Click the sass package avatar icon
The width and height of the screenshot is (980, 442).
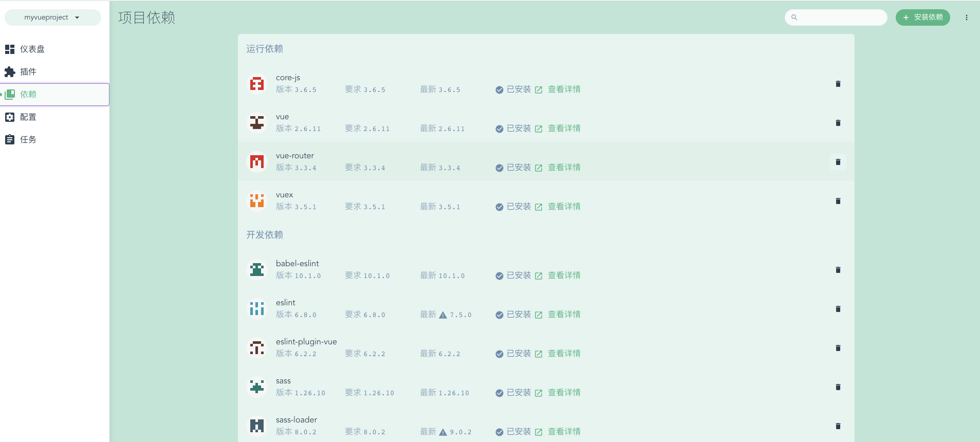coord(257,387)
